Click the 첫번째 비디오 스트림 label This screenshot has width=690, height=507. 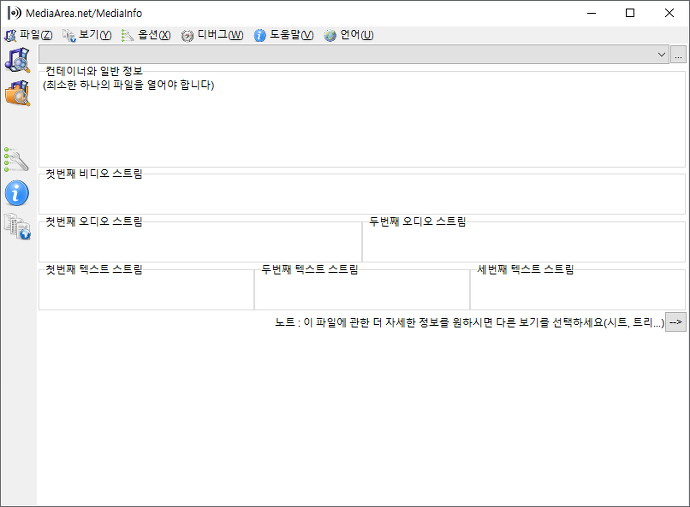point(94,174)
